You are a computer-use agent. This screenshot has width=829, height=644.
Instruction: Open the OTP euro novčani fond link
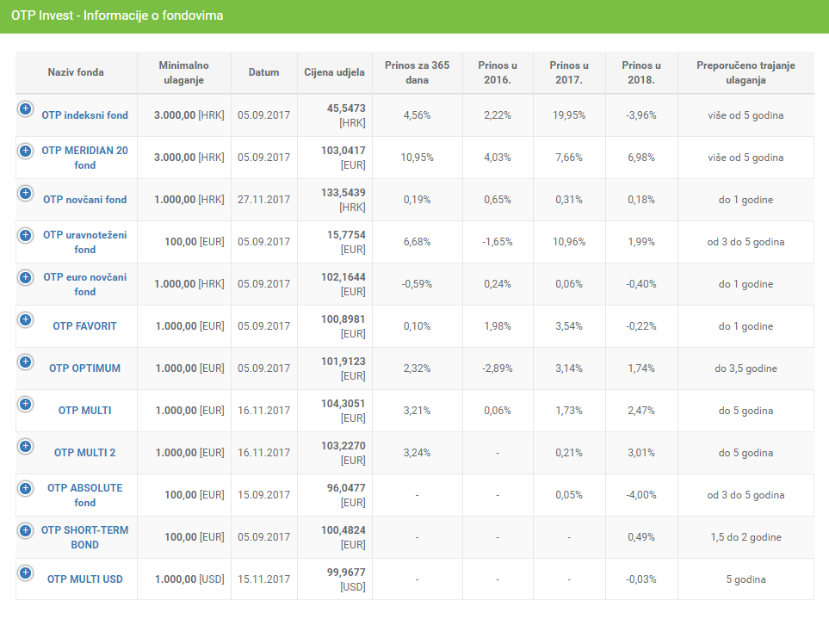click(84, 284)
